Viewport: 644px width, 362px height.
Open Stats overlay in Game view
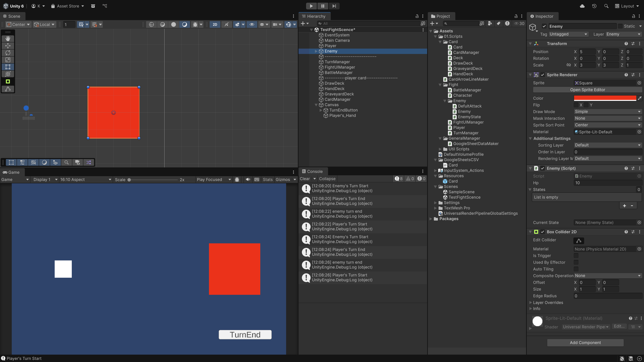pyautogui.click(x=267, y=179)
